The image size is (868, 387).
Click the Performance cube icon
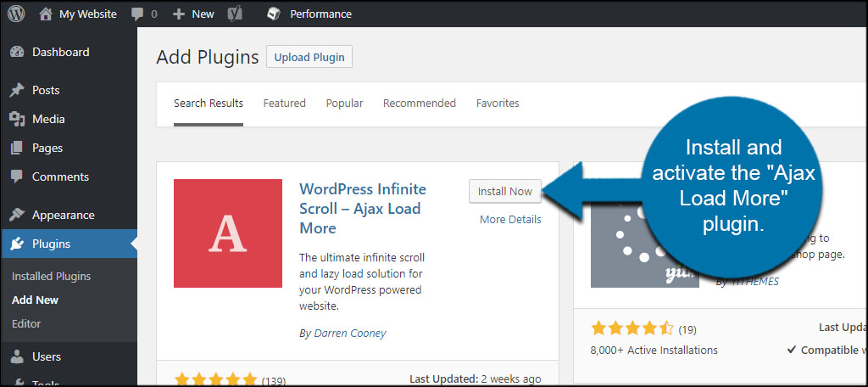[274, 14]
